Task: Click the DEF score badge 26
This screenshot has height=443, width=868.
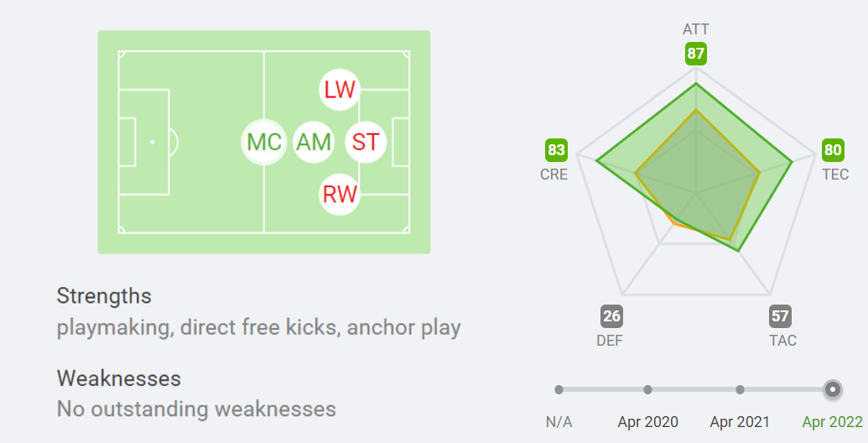Action: point(611,316)
